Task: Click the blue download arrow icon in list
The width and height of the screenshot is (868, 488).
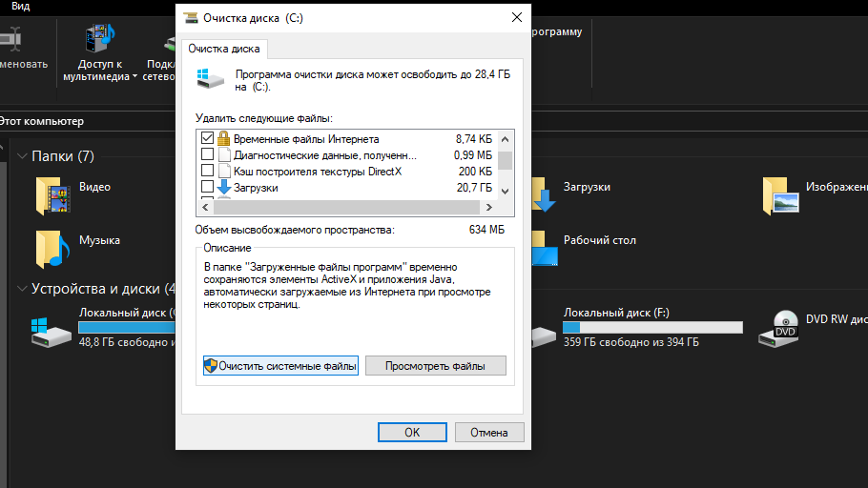Action: (223, 187)
